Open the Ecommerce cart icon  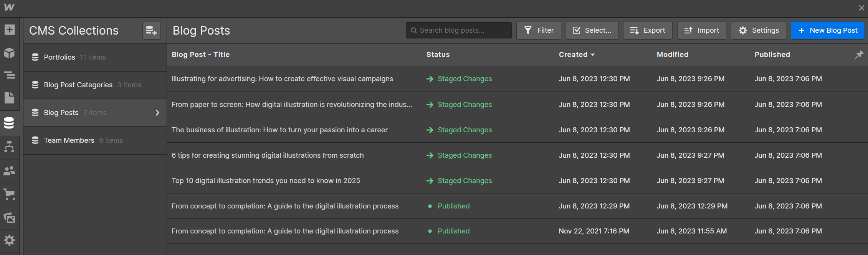click(9, 194)
